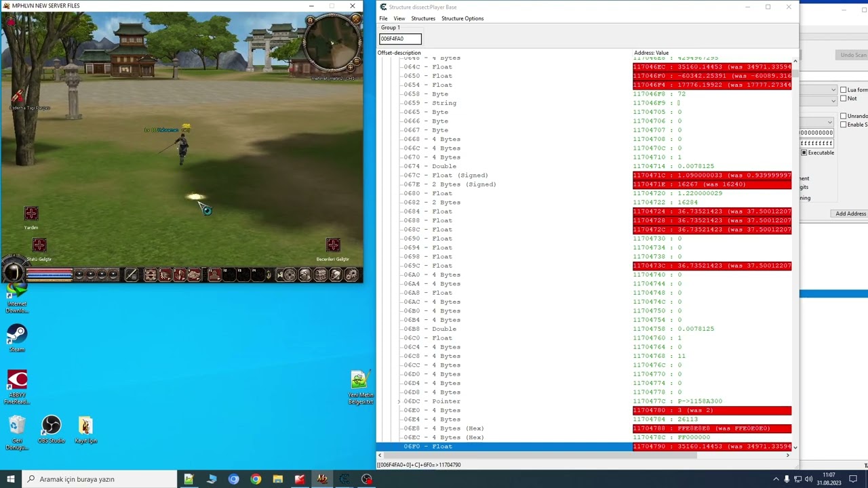Select the first red skill slot in quickbar
The width and height of the screenshot is (868, 488).
click(151, 274)
